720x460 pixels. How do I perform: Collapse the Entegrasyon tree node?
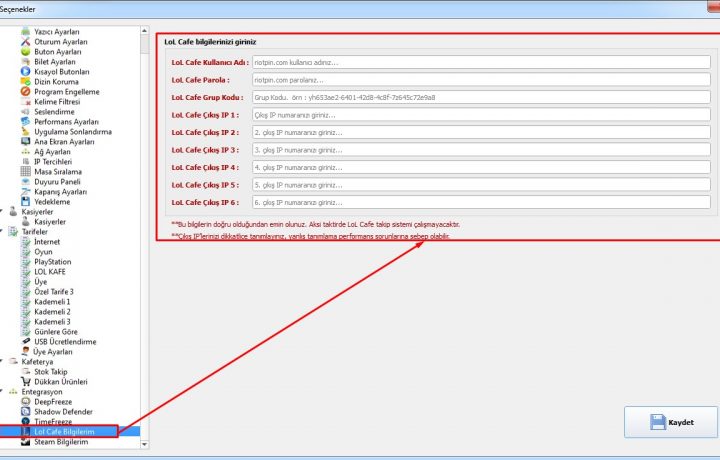click(x=4, y=391)
